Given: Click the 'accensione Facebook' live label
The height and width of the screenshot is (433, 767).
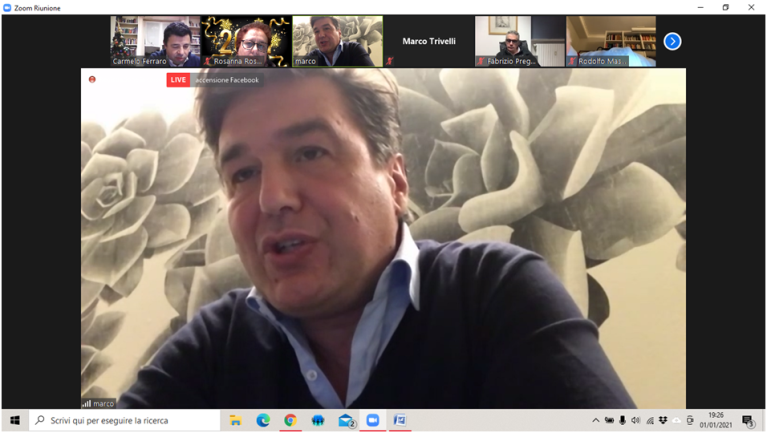Looking at the screenshot, I should (226, 80).
